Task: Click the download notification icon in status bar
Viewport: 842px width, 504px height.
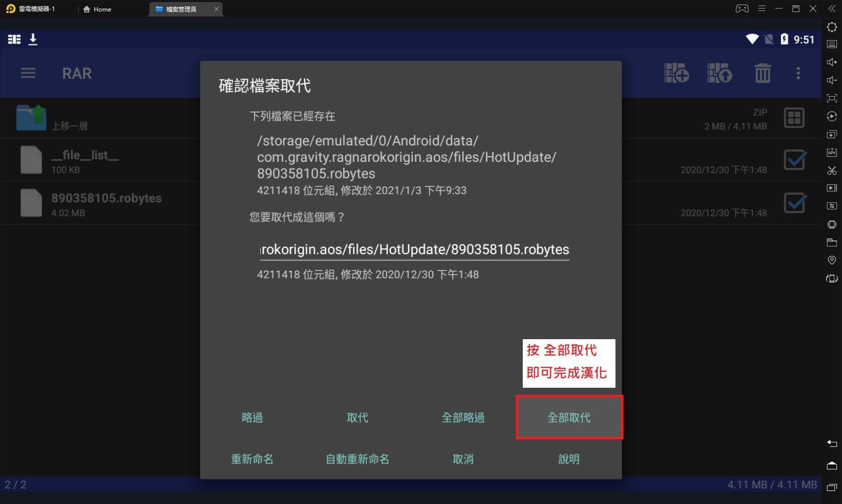Action: pyautogui.click(x=33, y=39)
